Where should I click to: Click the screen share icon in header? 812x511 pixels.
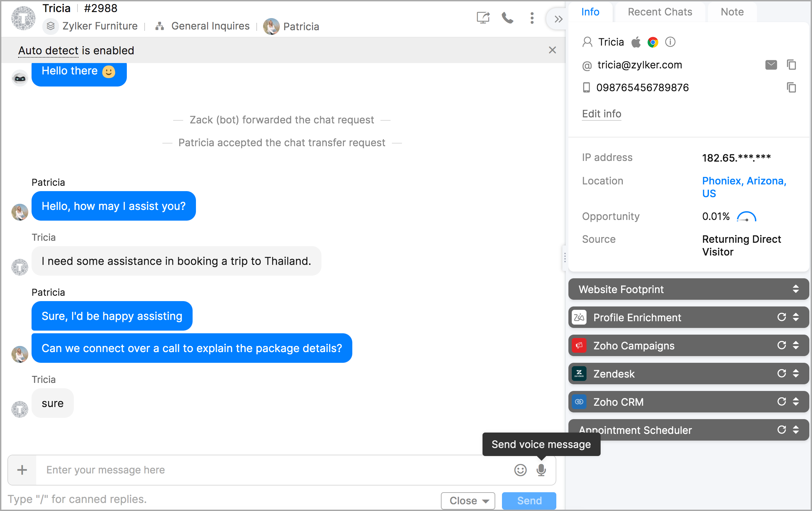[483, 17]
